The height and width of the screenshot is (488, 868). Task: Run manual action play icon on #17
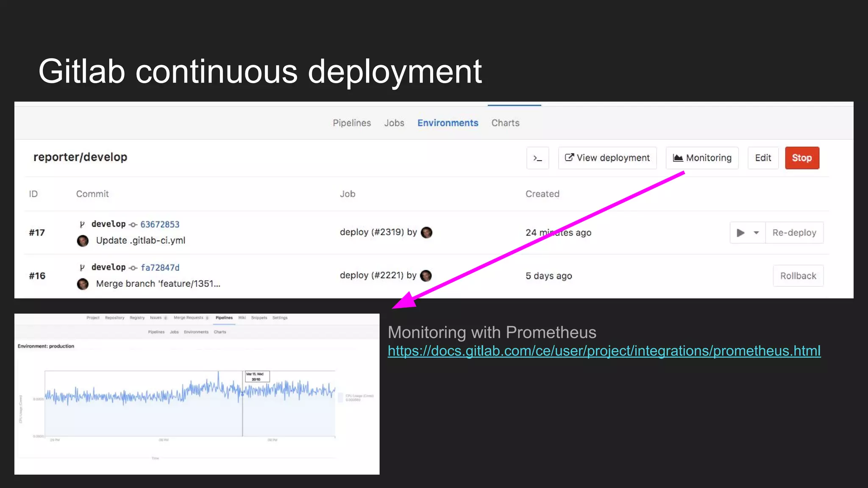(x=740, y=233)
